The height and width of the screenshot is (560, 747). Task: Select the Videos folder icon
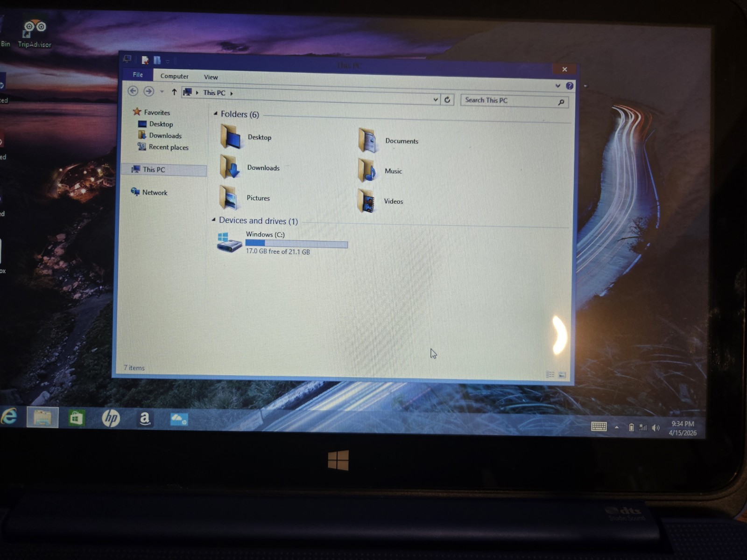366,201
